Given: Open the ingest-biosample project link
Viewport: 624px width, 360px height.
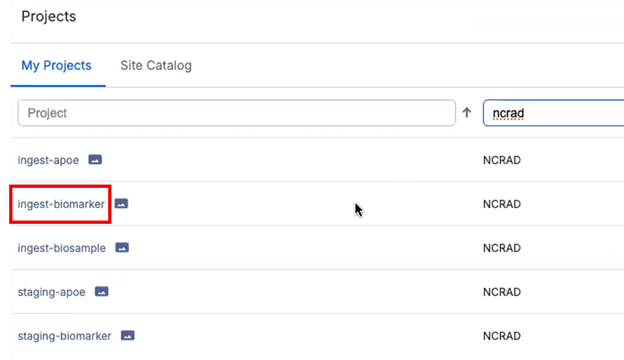Looking at the screenshot, I should click(62, 248).
